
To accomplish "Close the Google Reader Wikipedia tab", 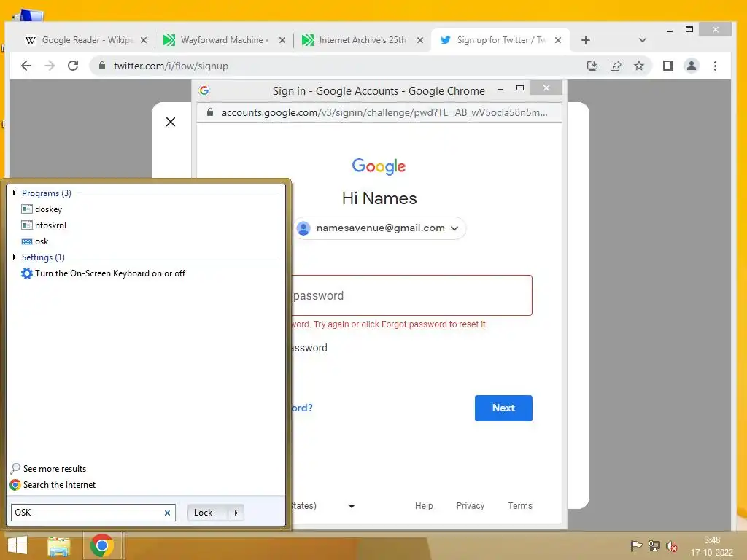I will [x=144, y=41].
